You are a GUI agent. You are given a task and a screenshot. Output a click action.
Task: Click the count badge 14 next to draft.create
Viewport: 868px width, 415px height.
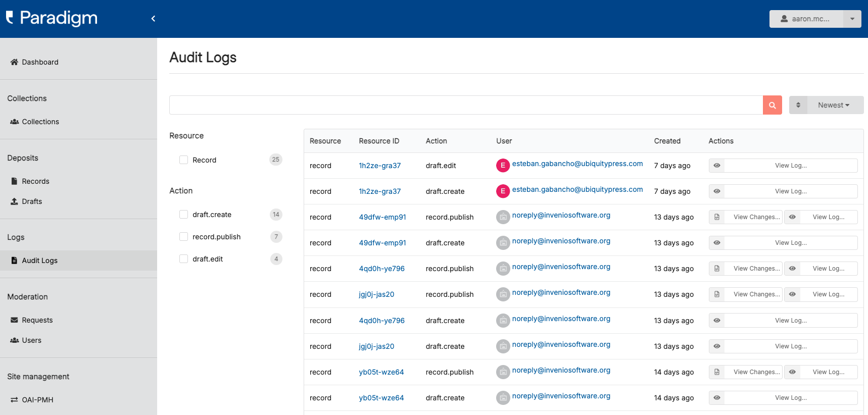click(276, 215)
